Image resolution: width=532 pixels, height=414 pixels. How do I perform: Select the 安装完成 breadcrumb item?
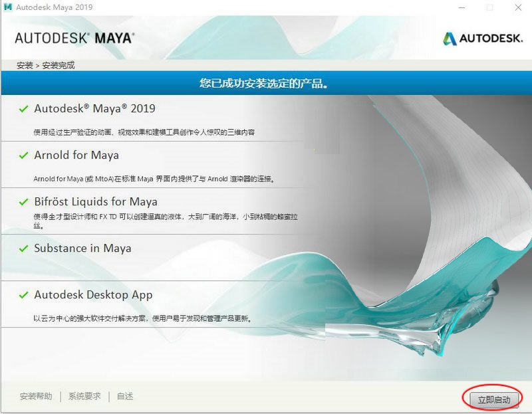pyautogui.click(x=58, y=66)
